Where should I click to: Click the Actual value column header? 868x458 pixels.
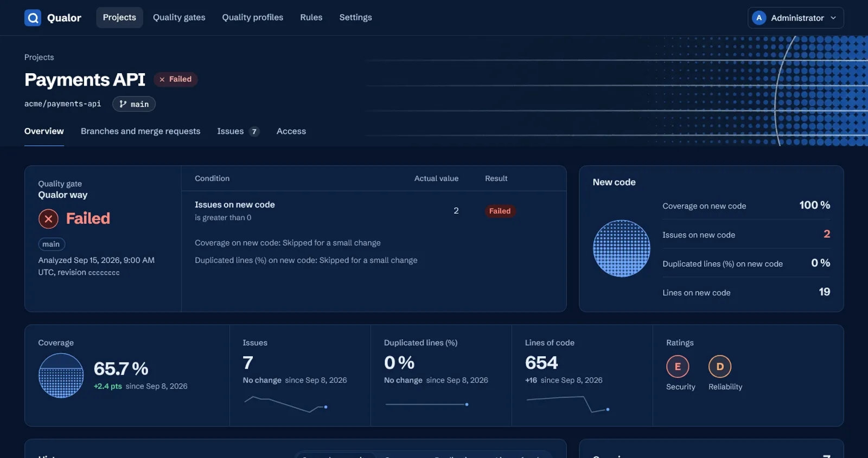click(x=436, y=178)
